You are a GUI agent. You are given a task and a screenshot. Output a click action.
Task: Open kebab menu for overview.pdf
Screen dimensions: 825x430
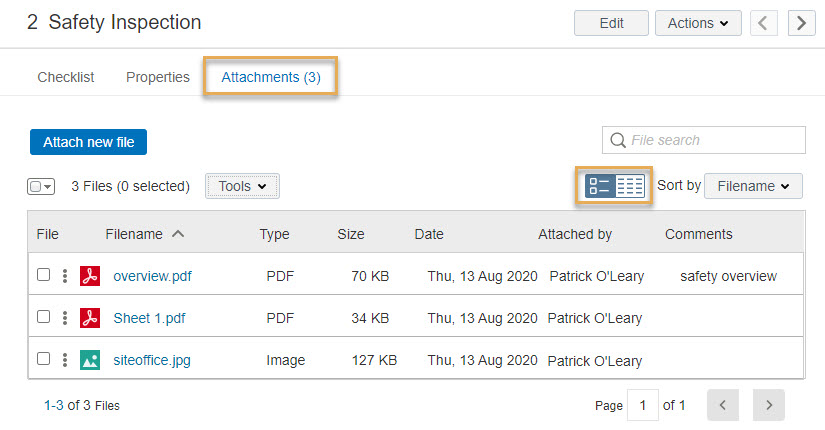[65, 276]
